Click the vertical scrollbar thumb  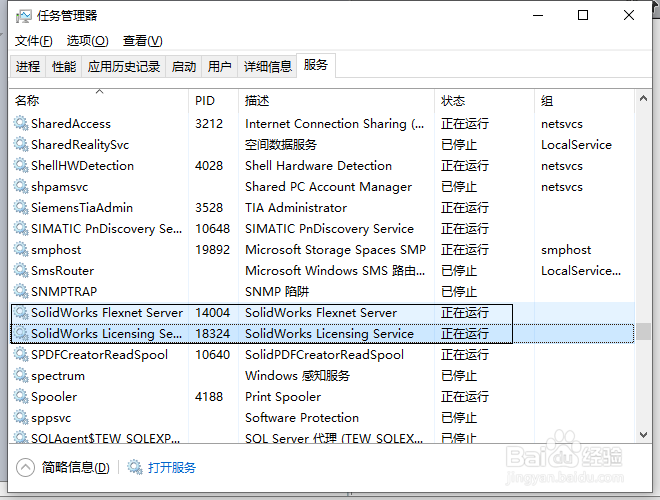click(x=643, y=331)
